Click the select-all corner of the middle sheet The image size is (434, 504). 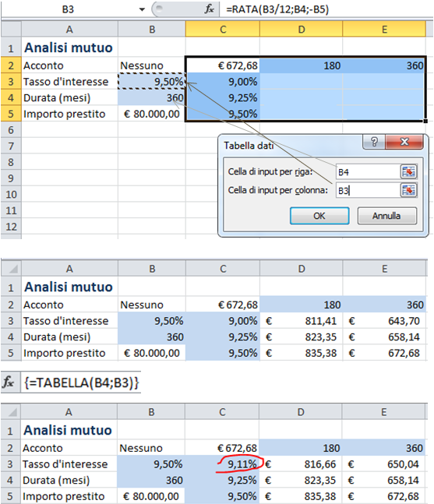(12, 269)
